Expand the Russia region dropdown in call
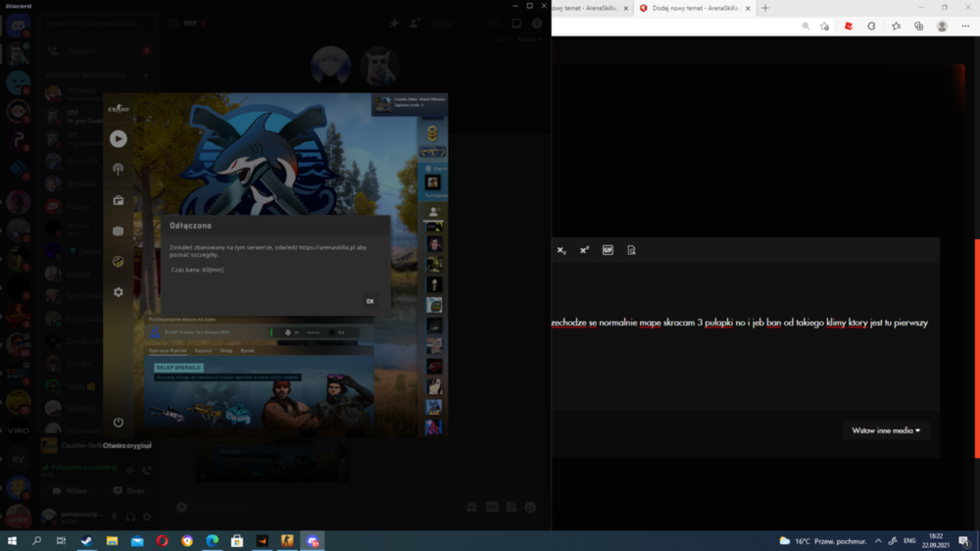This screenshot has height=551, width=980. (529, 39)
